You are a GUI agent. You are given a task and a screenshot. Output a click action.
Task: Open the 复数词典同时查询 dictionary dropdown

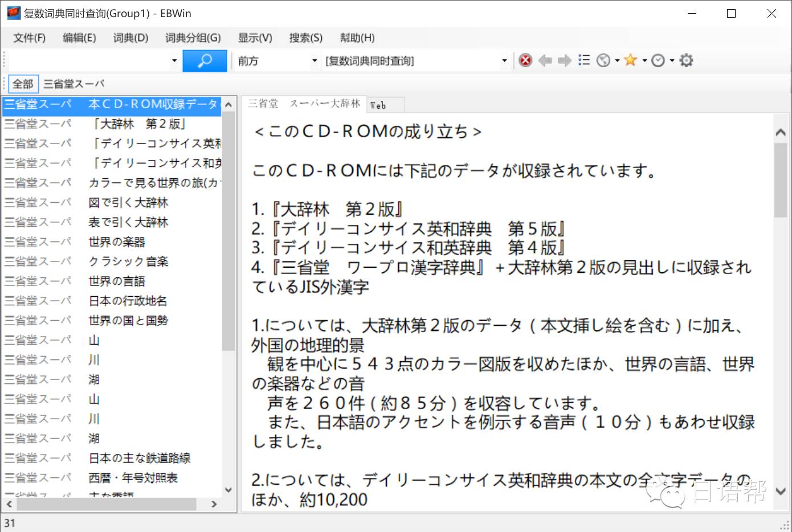[504, 60]
